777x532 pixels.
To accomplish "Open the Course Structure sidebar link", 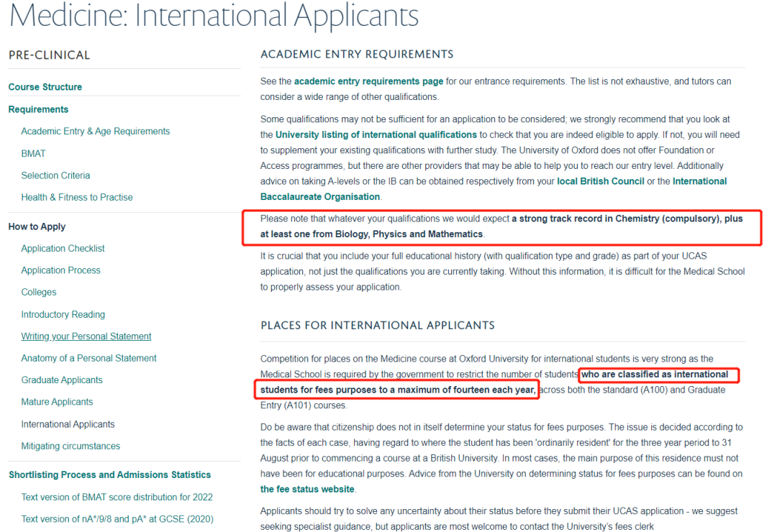I will 45,87.
